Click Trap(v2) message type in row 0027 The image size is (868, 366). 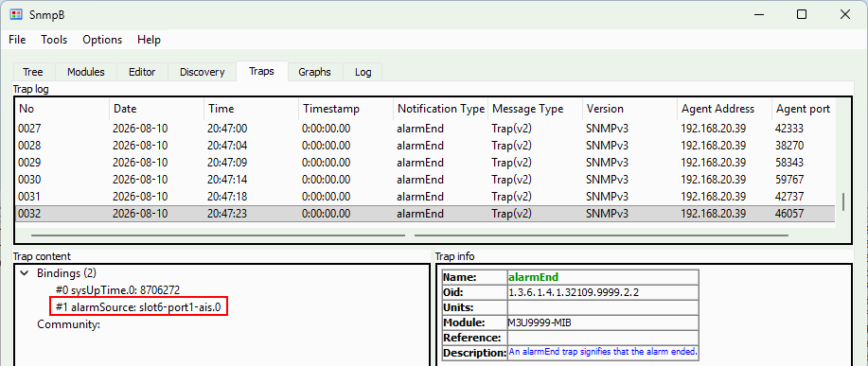(511, 129)
